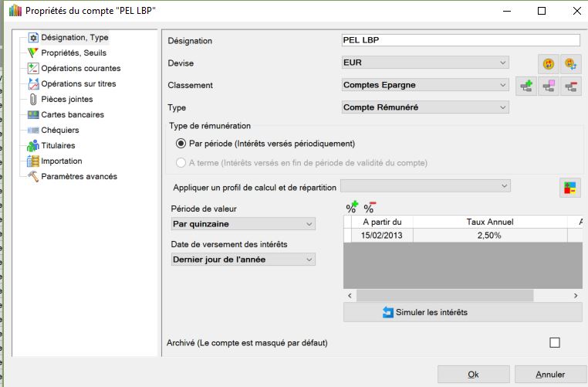The image size is (588, 387).
Task: Select 'A terme' remuneration radio button
Action: (181, 162)
